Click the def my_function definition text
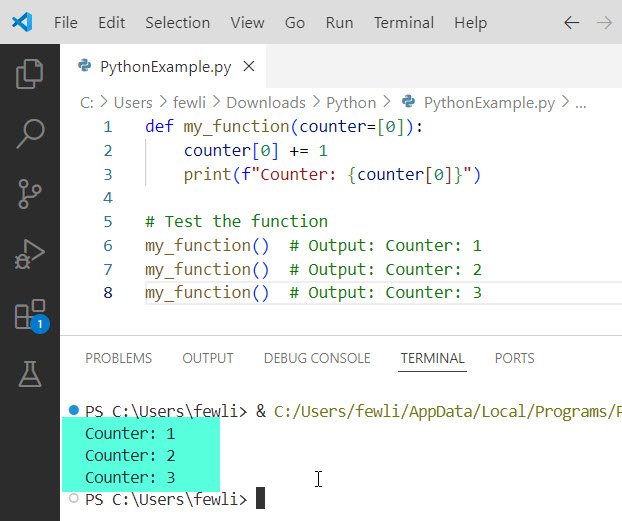The height and width of the screenshot is (521, 622). (284, 127)
